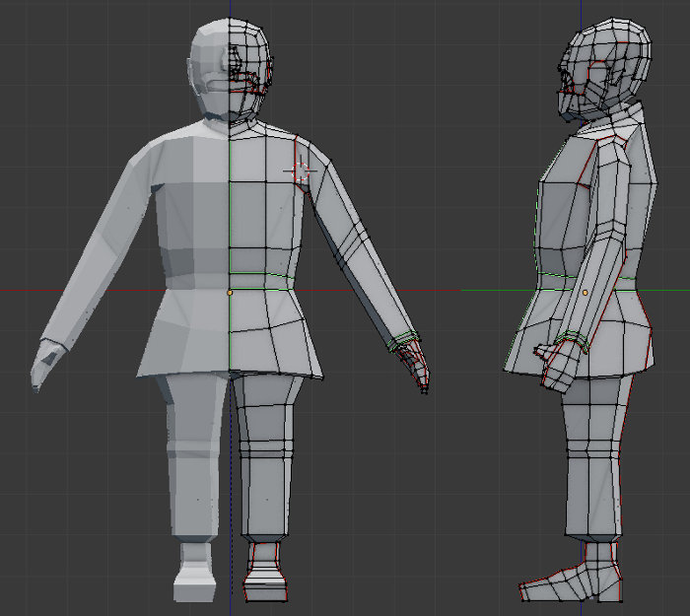This screenshot has height=616, width=690.
Task: Click the smooth shaded half of the front-view head
Action: tap(209, 64)
